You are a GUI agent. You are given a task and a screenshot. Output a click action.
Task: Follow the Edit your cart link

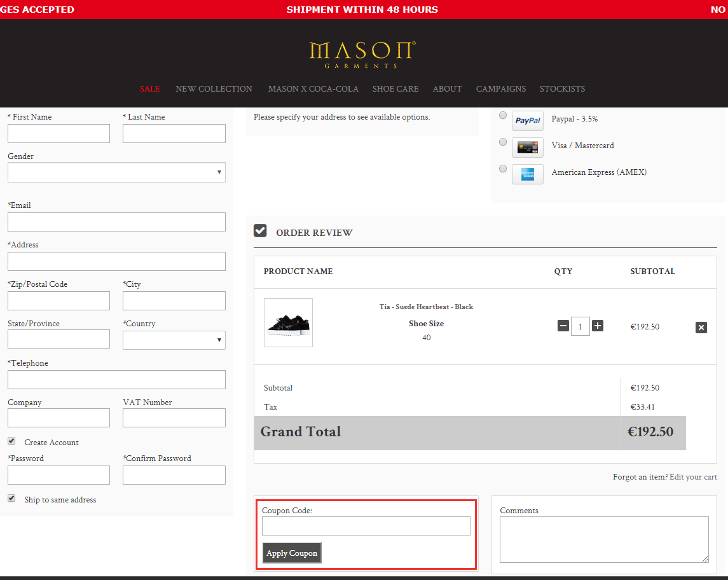coord(693,477)
